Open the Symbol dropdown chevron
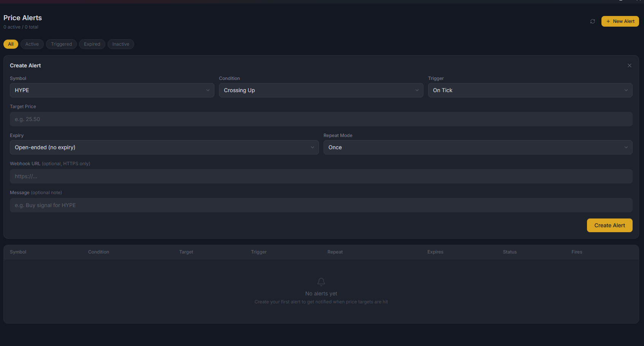644x346 pixels. click(208, 90)
